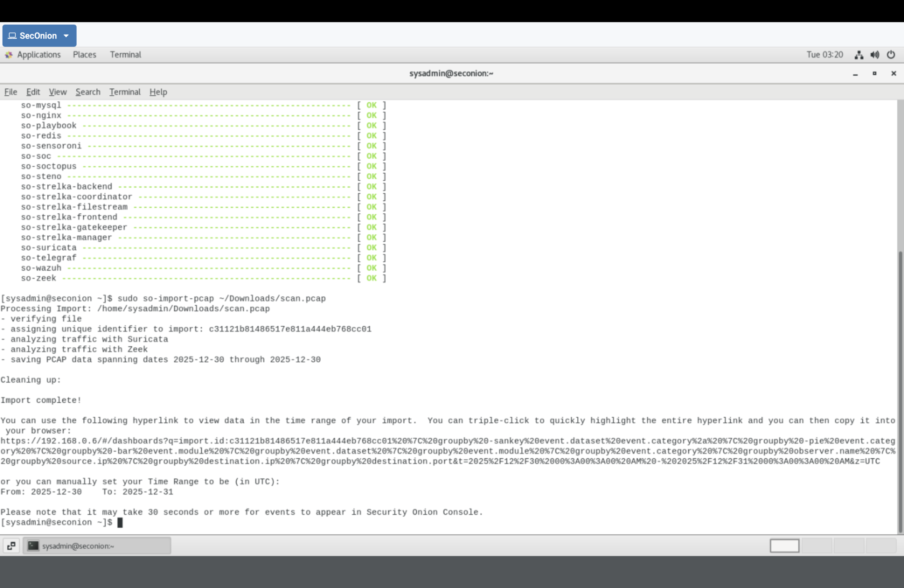This screenshot has height=588, width=904.
Task: Open the Search menu in terminal window
Action: point(88,91)
